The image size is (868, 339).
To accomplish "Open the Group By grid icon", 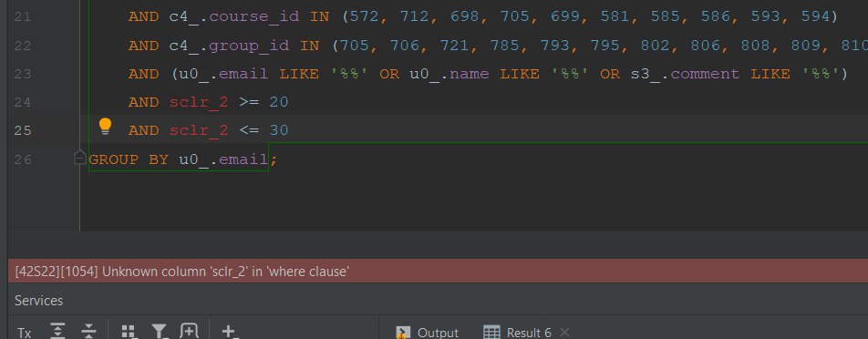I will pyautogui.click(x=129, y=332).
